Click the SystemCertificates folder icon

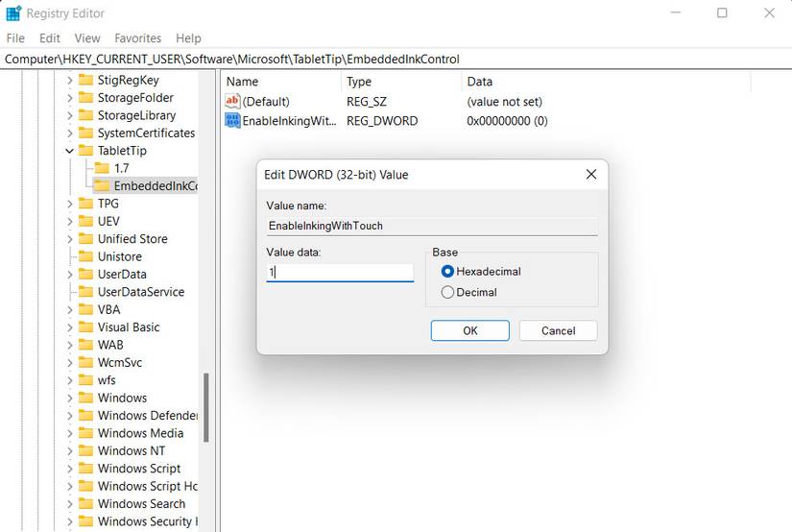click(x=86, y=133)
